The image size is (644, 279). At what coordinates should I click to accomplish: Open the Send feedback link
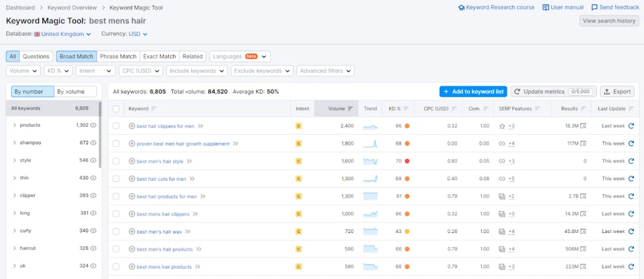[x=615, y=8]
